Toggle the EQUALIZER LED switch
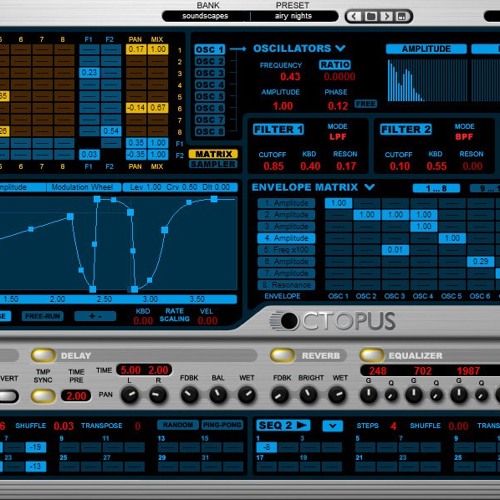500x500 pixels. pos(372,355)
